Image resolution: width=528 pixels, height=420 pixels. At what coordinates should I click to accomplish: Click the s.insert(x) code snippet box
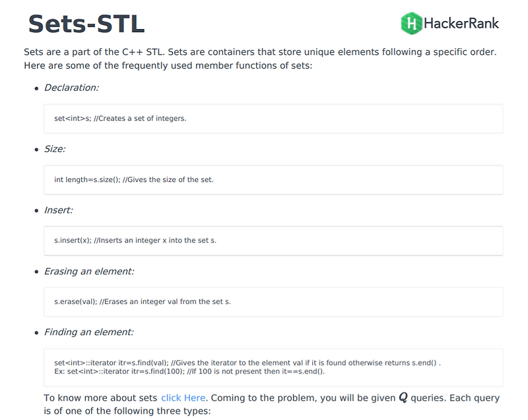(x=273, y=241)
